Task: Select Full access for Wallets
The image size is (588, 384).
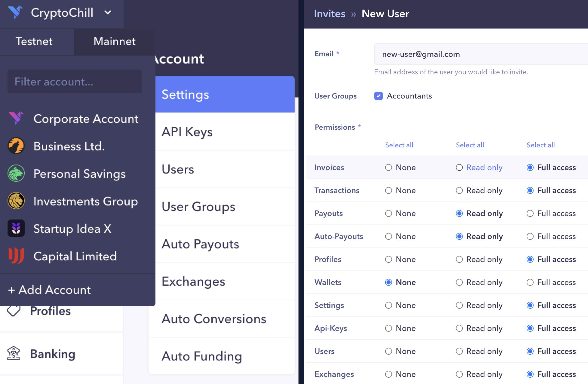Action: click(x=530, y=282)
